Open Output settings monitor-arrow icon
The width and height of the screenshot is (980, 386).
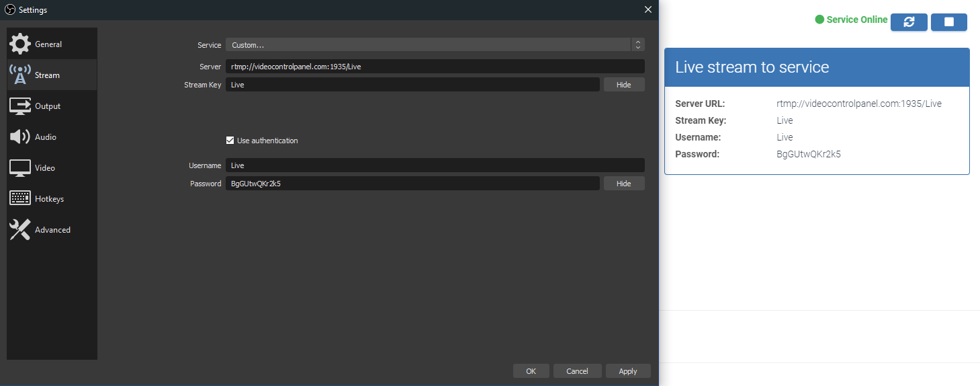point(19,106)
